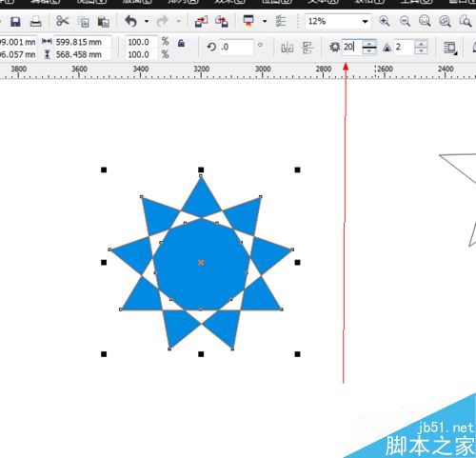Image resolution: width=476 pixels, height=458 pixels.
Task: Increase star points with up stepper
Action: (369, 44)
